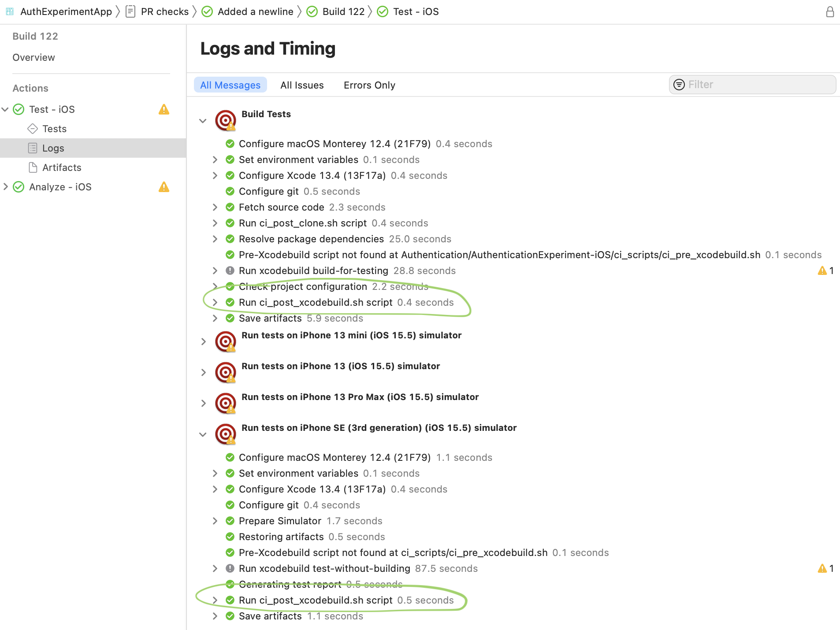Screen dimensions: 840x630
Task: Collapse the Build Tests section
Action: (203, 121)
